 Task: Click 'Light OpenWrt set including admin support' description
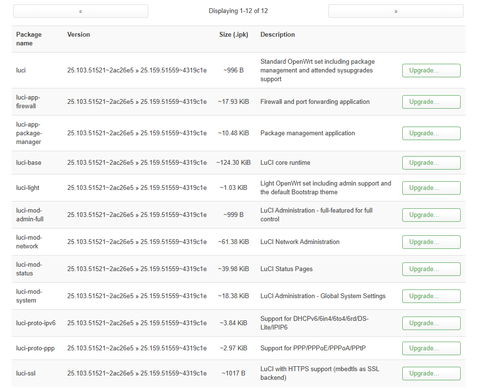coord(326,188)
